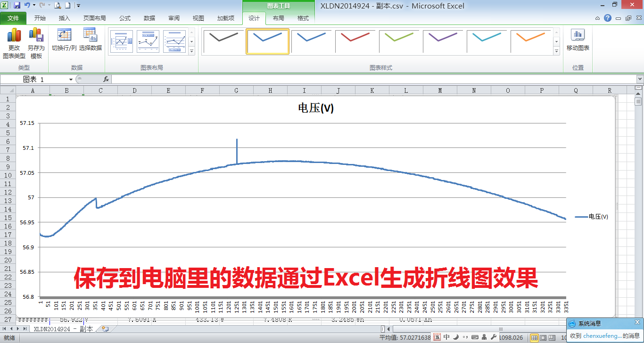The height and width of the screenshot is (343, 644).
Task: Click legend entry 电压(V)
Action: (592, 217)
